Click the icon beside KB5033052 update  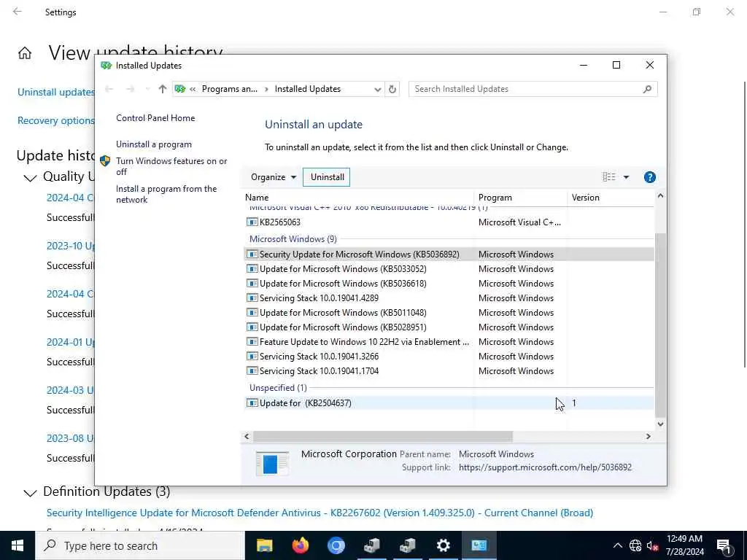pos(252,268)
